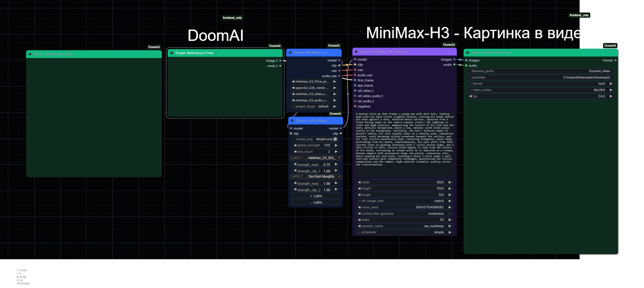This screenshot has width=644, height=288.
Task: Collapse the Doom Reference Free node dot
Action: (172, 53)
